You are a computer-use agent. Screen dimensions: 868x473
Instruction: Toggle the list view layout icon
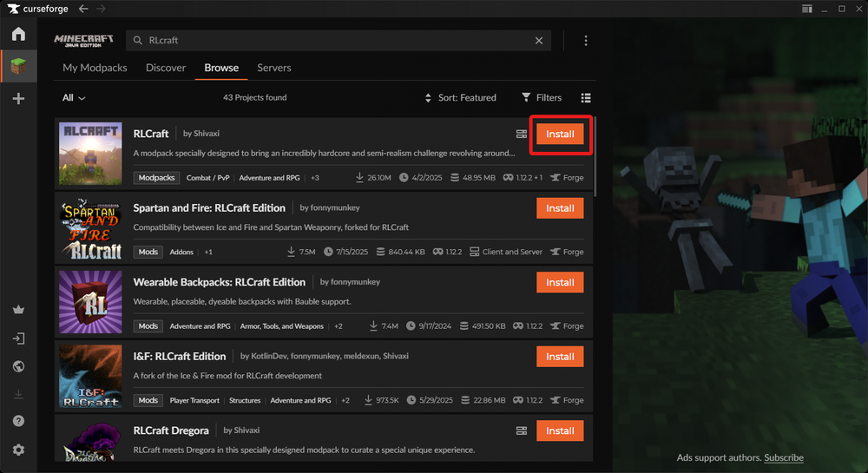(x=586, y=98)
